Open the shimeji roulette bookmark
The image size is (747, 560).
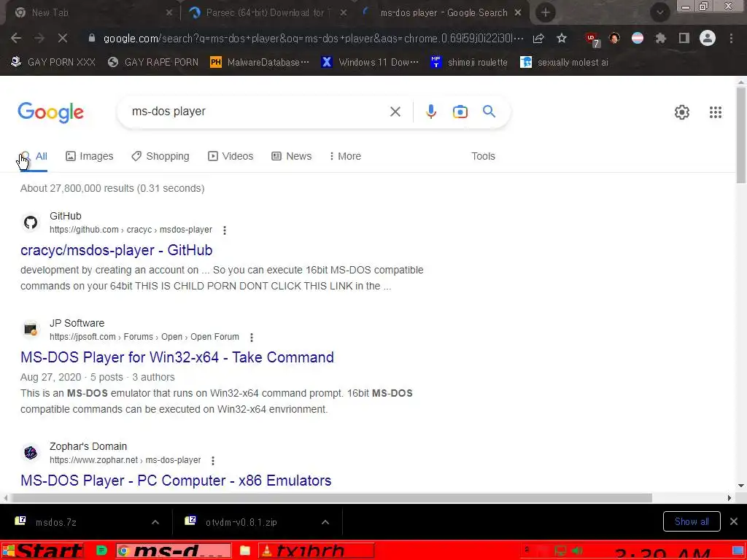point(469,62)
